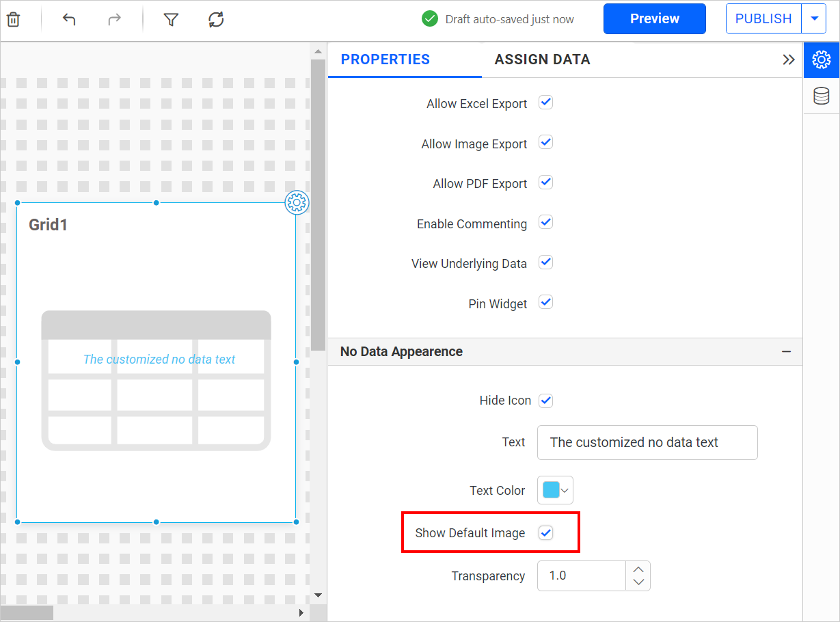Click the delete trash icon
This screenshot has width=840, height=622.
pyautogui.click(x=13, y=19)
